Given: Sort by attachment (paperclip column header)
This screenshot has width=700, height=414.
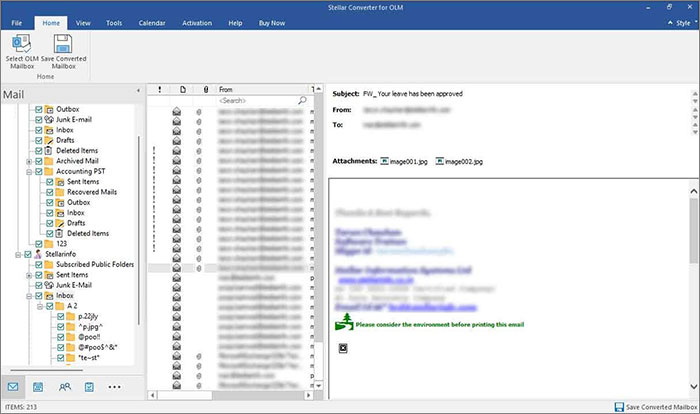Looking at the screenshot, I should click(x=205, y=89).
